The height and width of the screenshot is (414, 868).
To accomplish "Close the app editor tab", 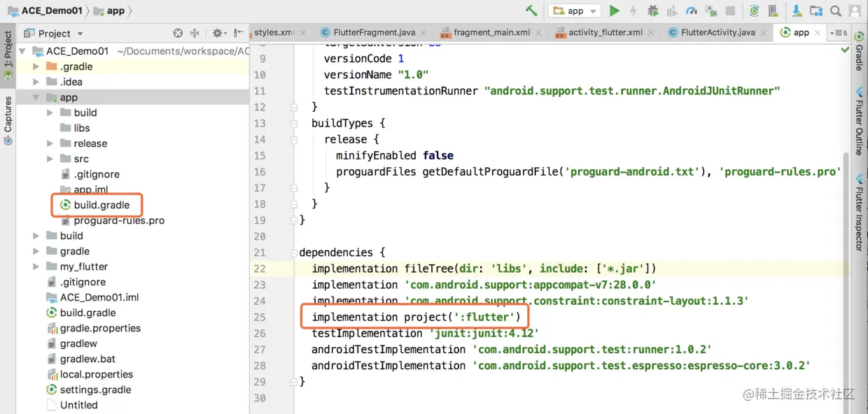I will click(x=818, y=33).
